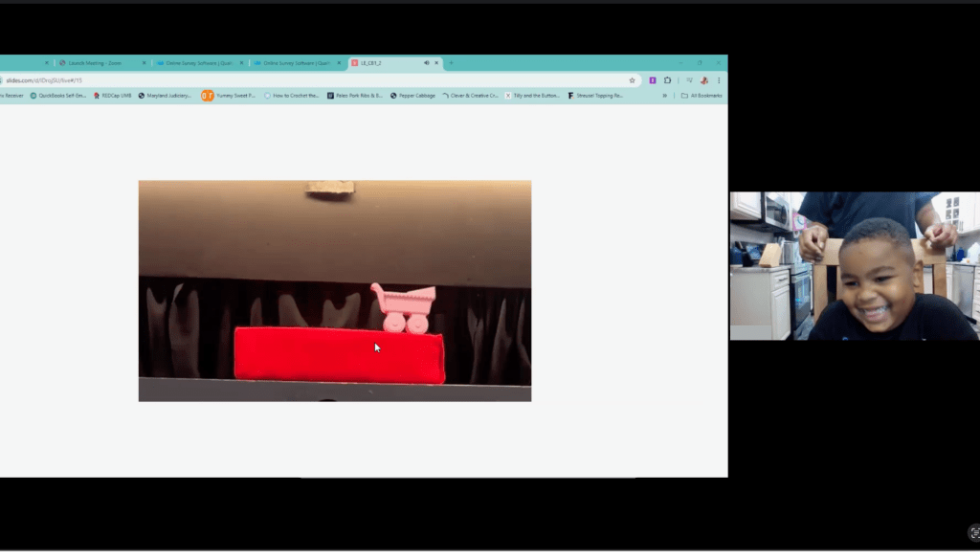Screen dimensions: 980x560
Task: Click the purple extension icon in toolbar
Action: [x=653, y=80]
